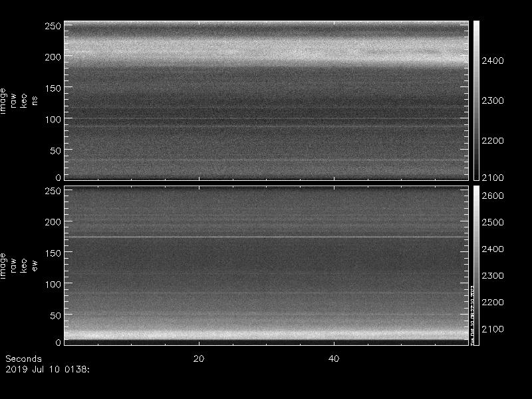Click the ew keogram plot image
This screenshot has height=399, width=532.
[x=267, y=265]
